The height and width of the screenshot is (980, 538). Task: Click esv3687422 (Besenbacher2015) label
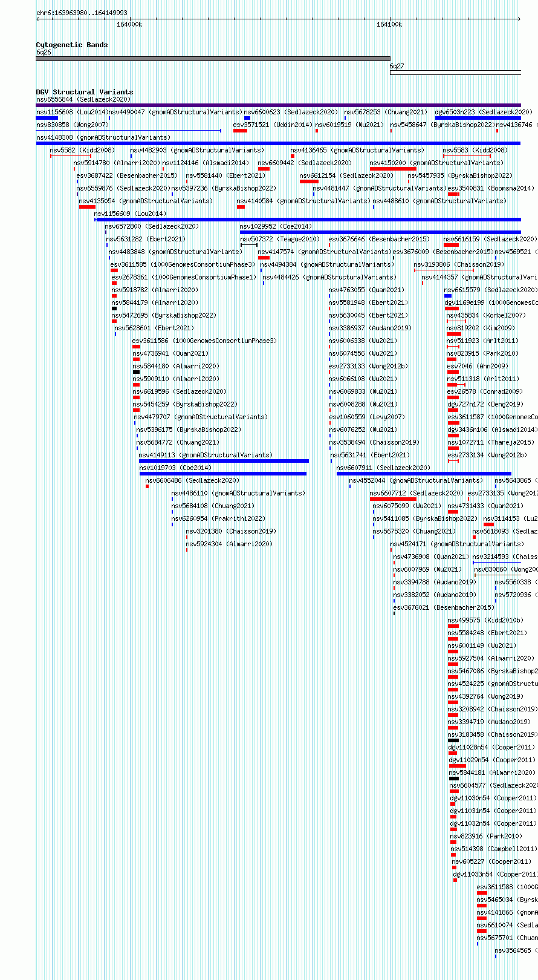127,175
